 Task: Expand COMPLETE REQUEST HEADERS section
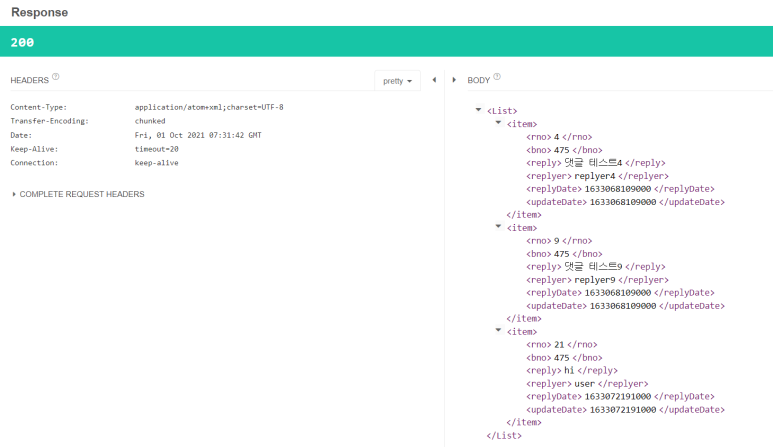78,194
